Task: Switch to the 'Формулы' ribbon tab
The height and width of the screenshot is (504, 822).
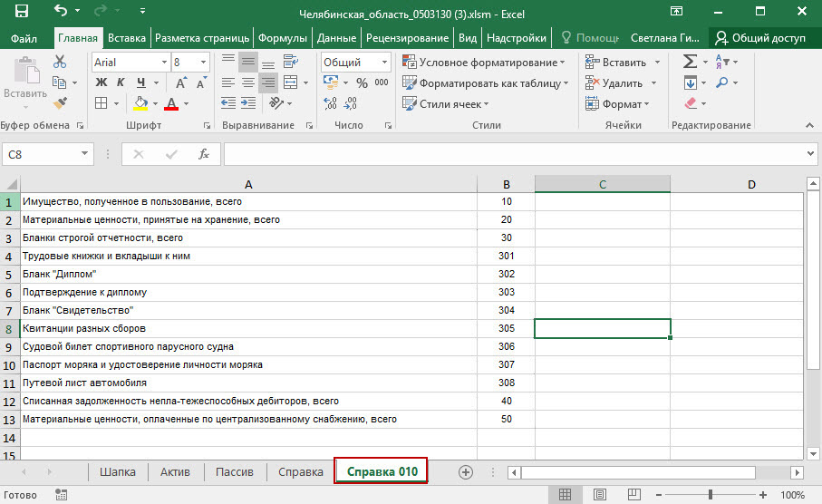Action: (283, 38)
